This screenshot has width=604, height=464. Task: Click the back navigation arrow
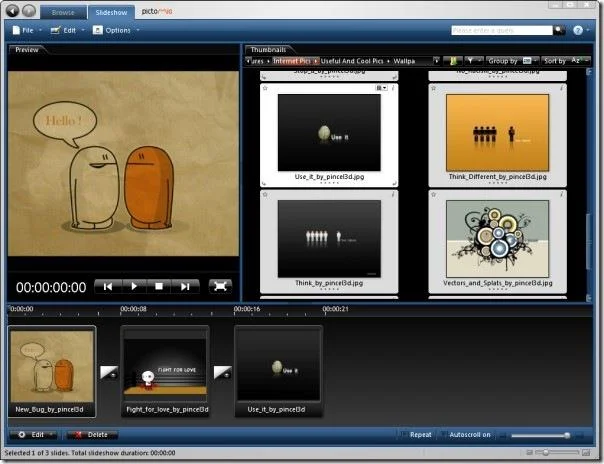[12, 11]
